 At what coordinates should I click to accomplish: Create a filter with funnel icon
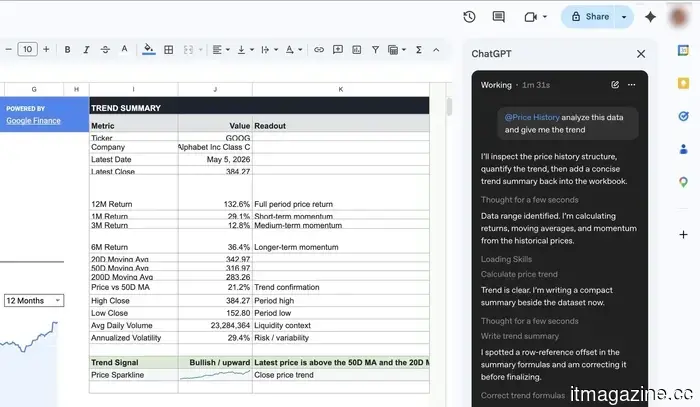[x=375, y=50]
